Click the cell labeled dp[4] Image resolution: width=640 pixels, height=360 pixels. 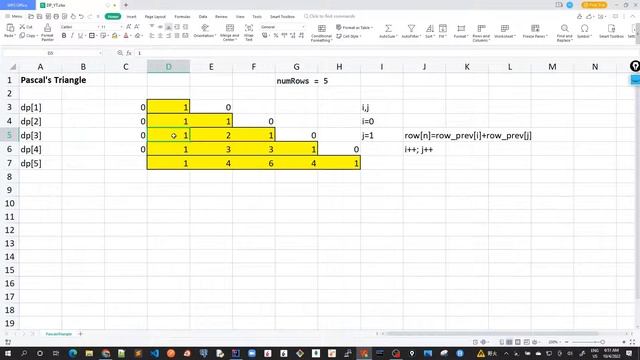[x=40, y=149]
